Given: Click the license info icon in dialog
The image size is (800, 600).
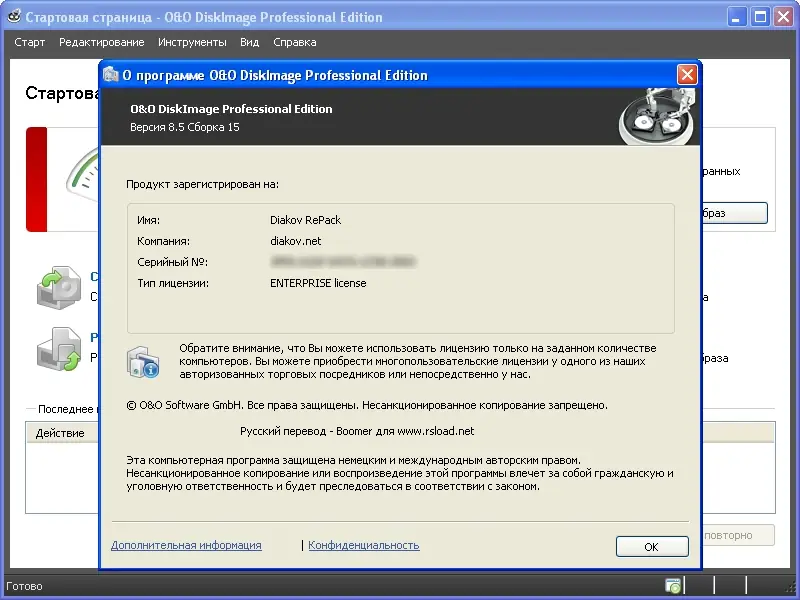Looking at the screenshot, I should pos(143,362).
